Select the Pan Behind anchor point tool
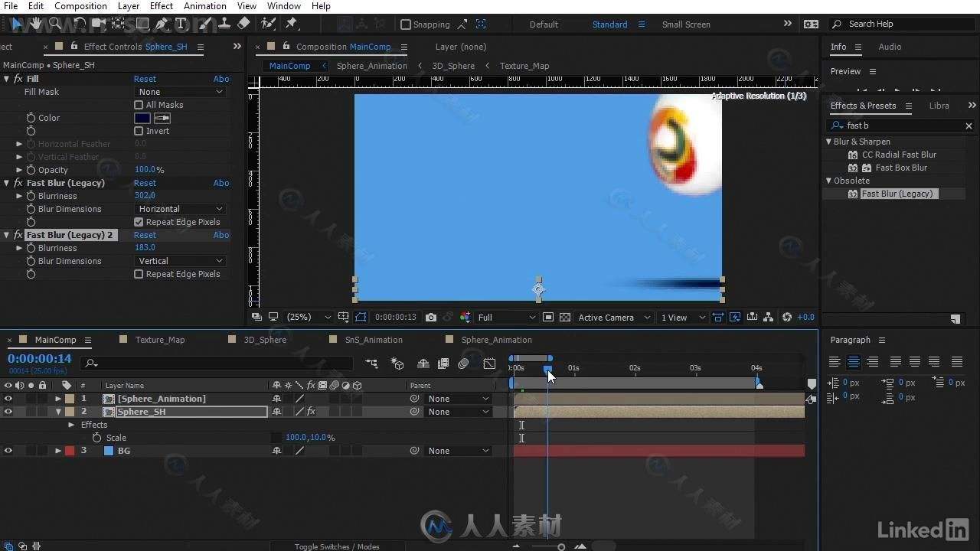The width and height of the screenshot is (980, 551). [119, 24]
